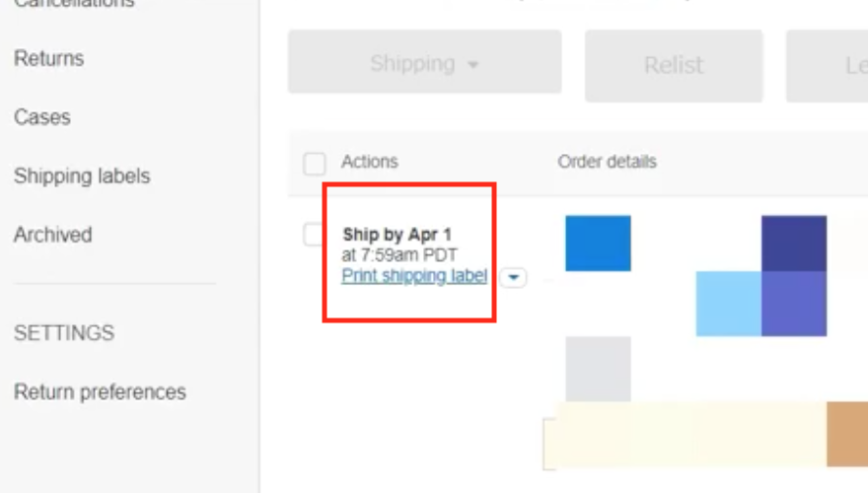Open the Archived orders list
The height and width of the screenshot is (493, 868).
click(x=53, y=235)
